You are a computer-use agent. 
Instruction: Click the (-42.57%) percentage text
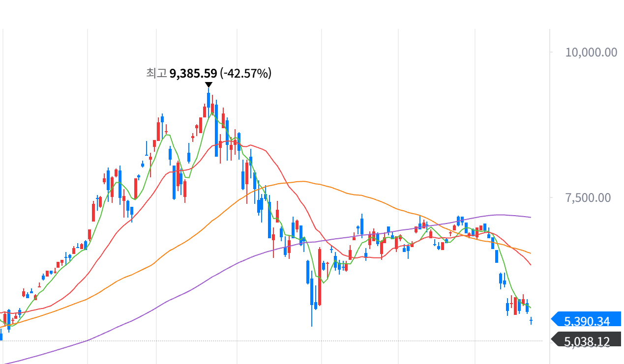point(246,74)
